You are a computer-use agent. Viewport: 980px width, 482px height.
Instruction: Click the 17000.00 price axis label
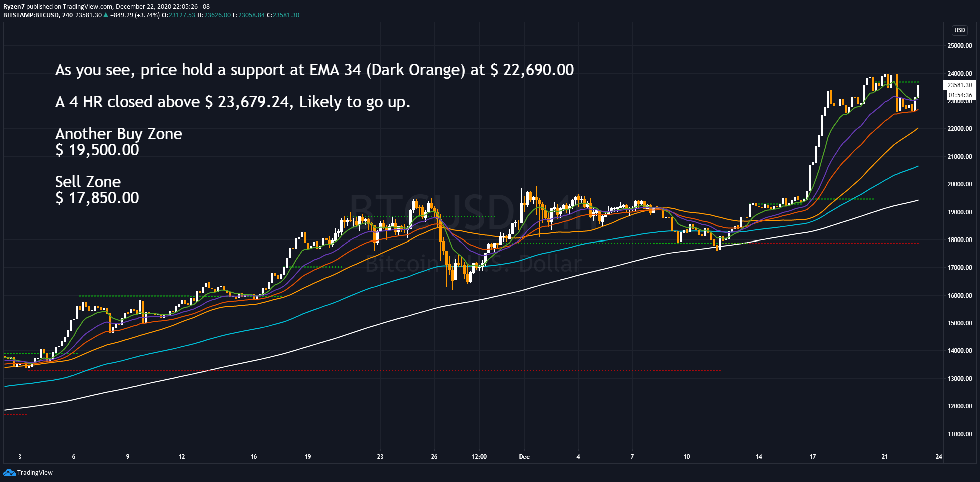[960, 268]
